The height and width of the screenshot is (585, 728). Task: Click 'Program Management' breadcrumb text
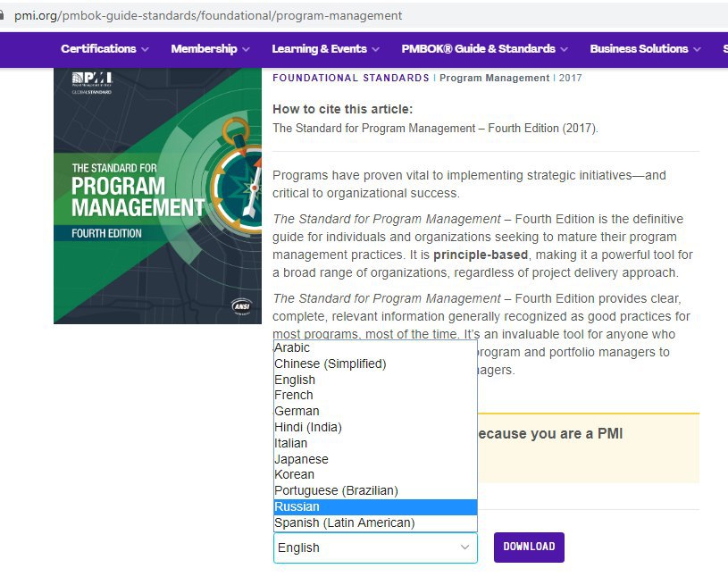tap(494, 78)
